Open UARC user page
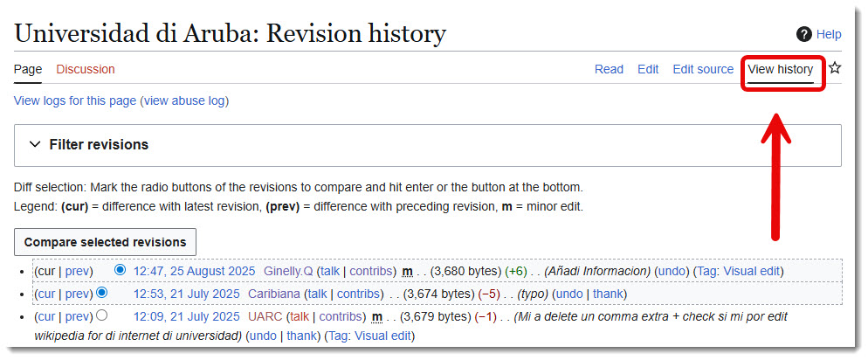 (265, 317)
